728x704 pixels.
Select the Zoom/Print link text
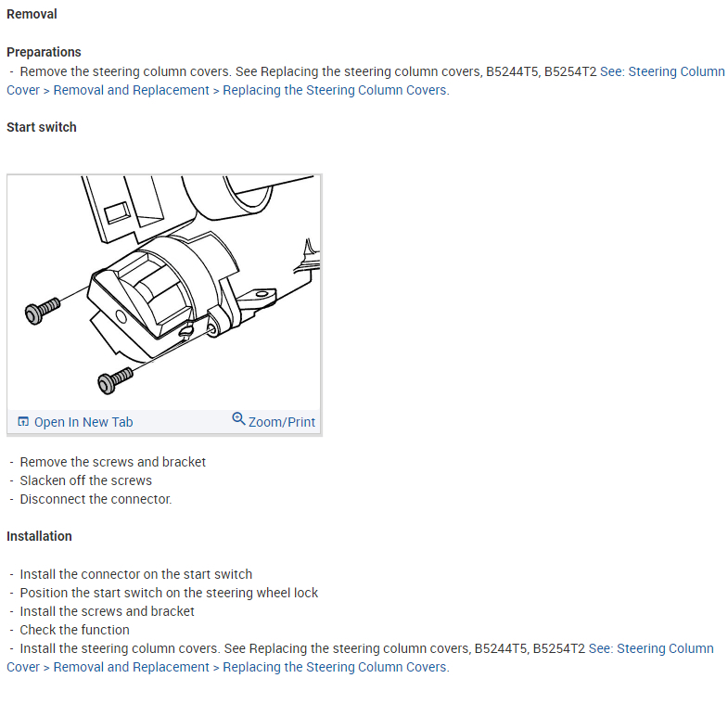tap(282, 422)
